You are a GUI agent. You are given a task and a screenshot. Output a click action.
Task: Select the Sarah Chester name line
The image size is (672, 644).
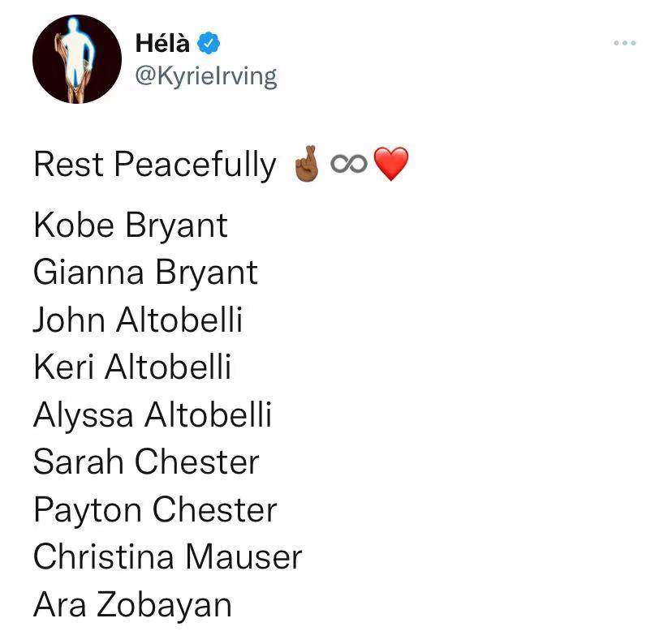coord(146,462)
